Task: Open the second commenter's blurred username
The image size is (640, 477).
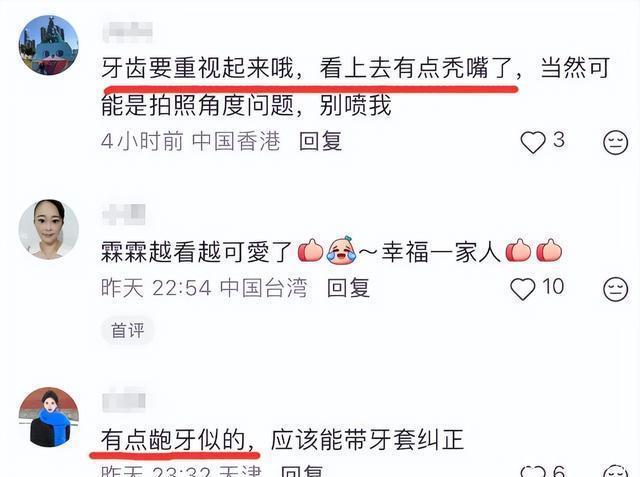Action: click(124, 214)
